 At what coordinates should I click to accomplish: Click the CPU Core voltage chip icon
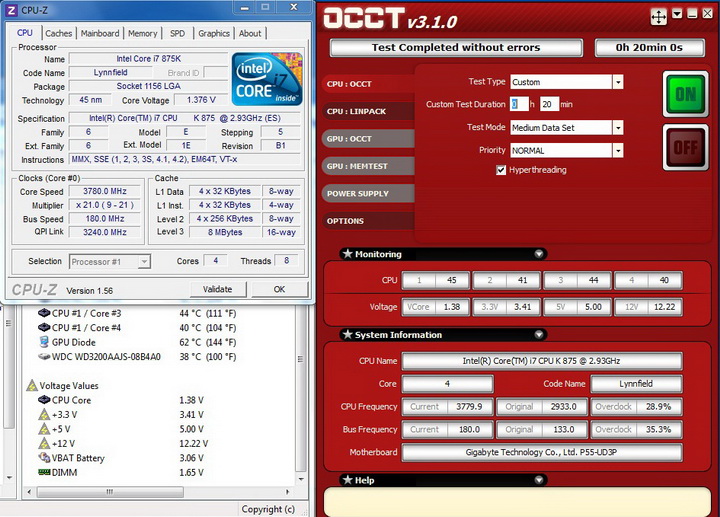pyautogui.click(x=44, y=399)
